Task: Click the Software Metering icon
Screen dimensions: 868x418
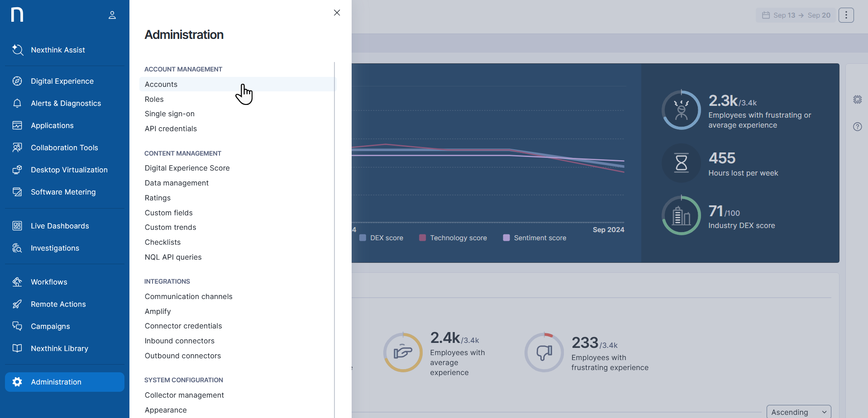Action: coord(17,192)
